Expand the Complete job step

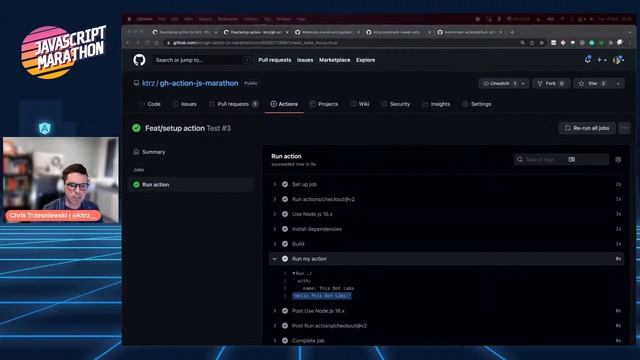275,340
